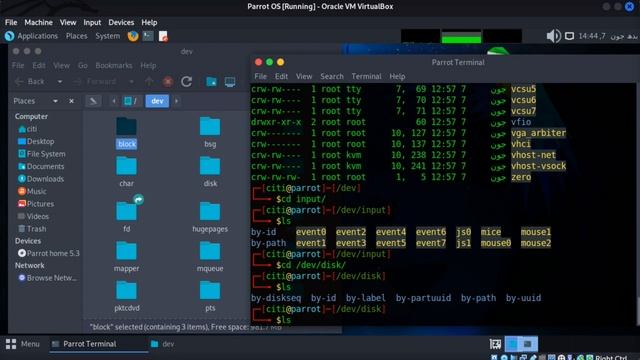
Task: Select Desktop in Places sidebar
Action: (x=36, y=141)
